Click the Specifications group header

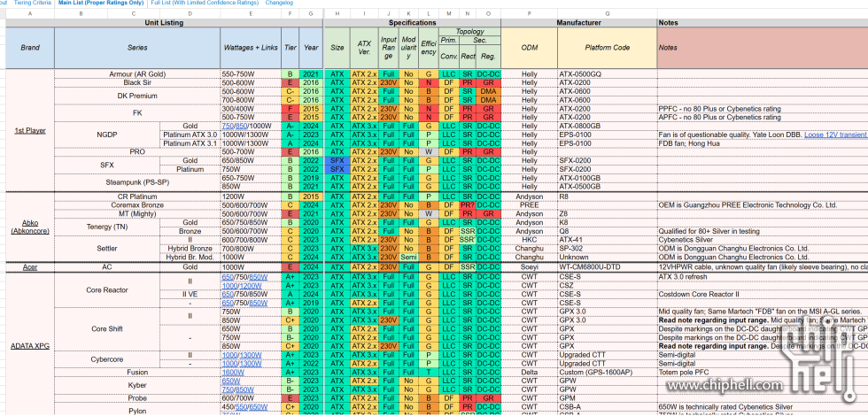tap(413, 23)
